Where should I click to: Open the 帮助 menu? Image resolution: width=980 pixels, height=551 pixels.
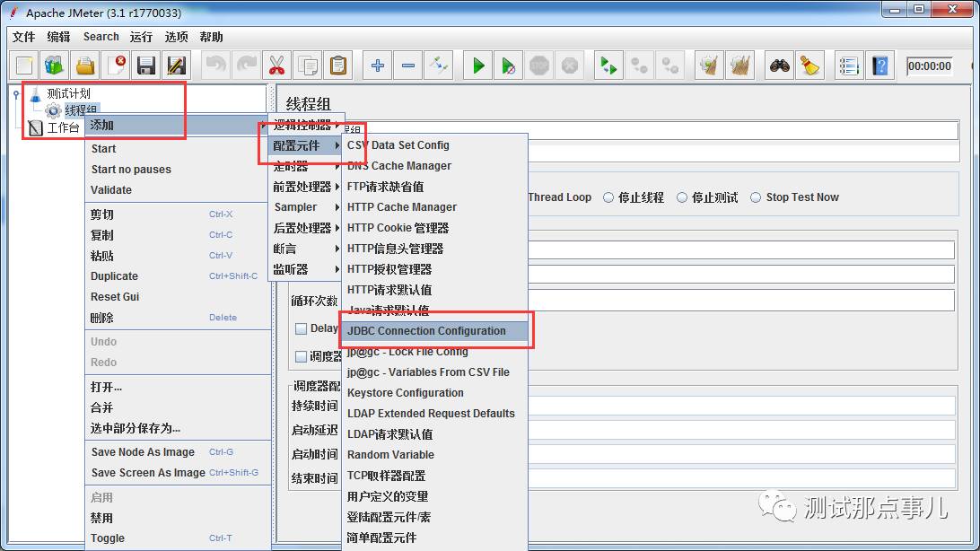(211, 37)
